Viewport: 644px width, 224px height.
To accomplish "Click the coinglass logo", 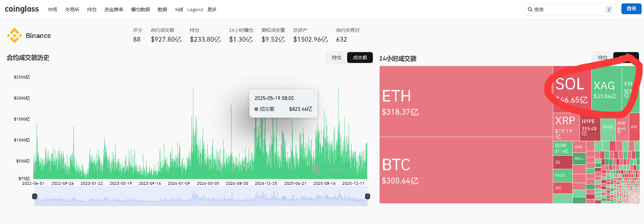I will (22, 9).
